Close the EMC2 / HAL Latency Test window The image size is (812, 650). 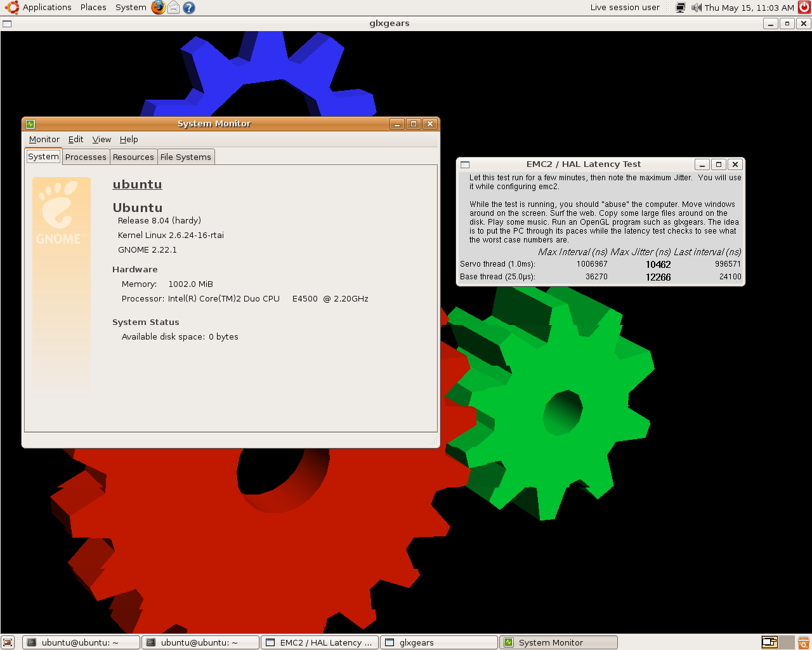[x=735, y=164]
